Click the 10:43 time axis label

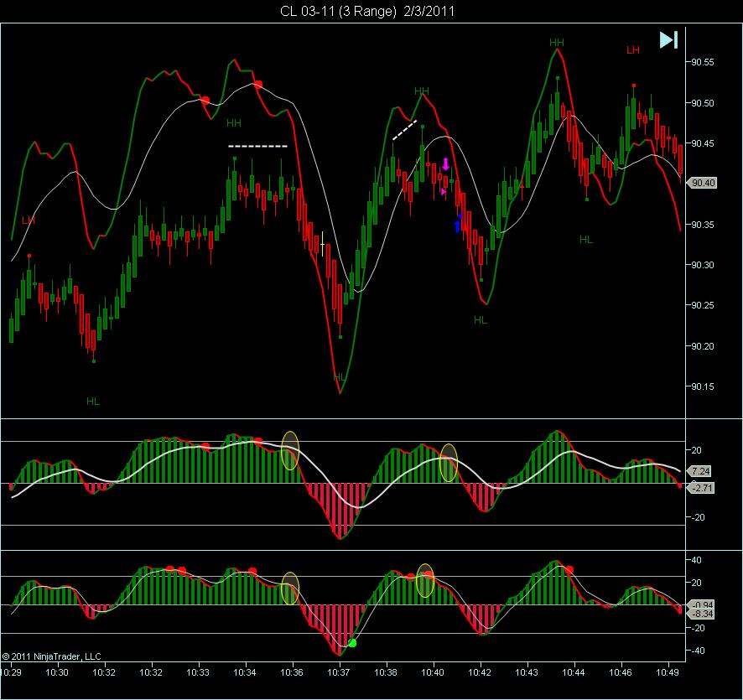click(x=527, y=672)
